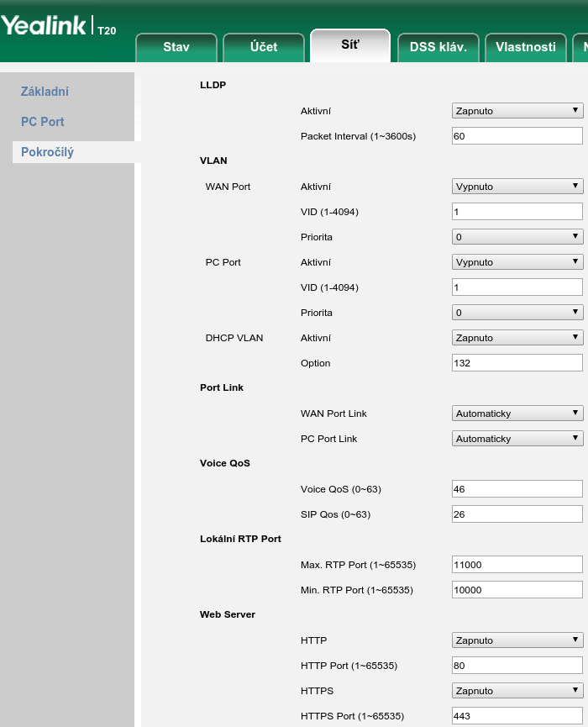Open the Stav tab

point(176,47)
